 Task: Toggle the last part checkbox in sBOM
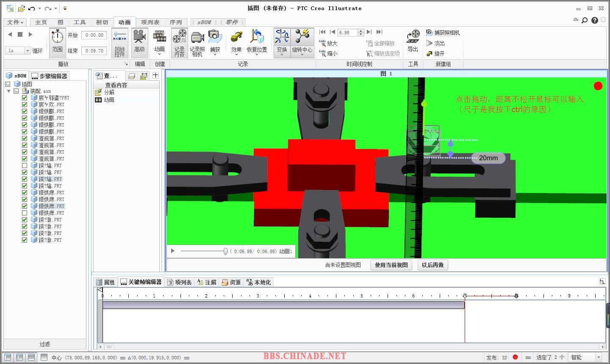point(25,240)
